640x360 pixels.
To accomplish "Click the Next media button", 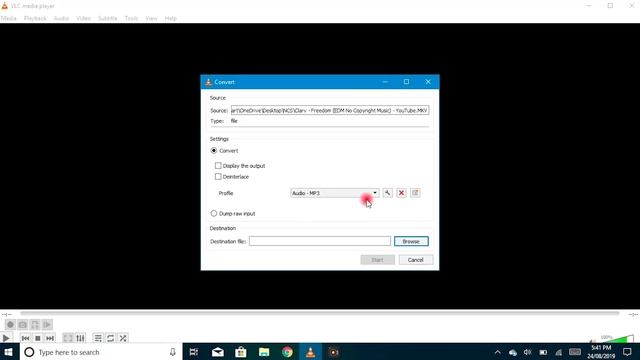I will click(50, 338).
